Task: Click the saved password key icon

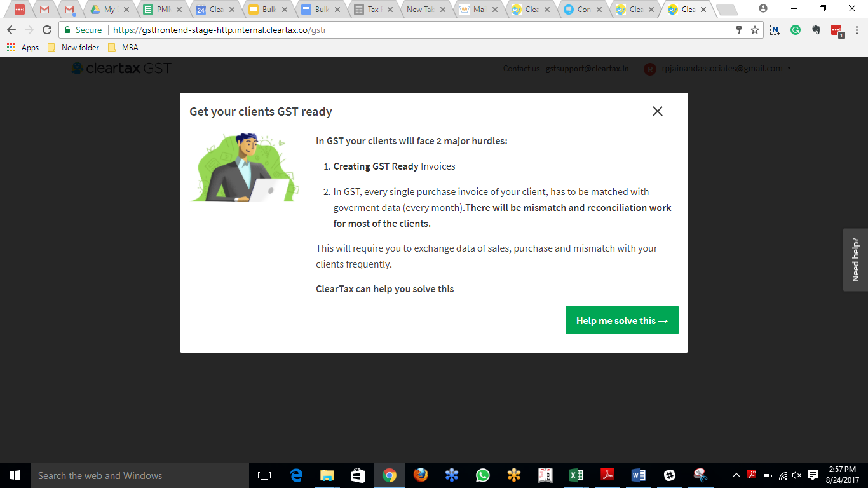Action: (738, 30)
